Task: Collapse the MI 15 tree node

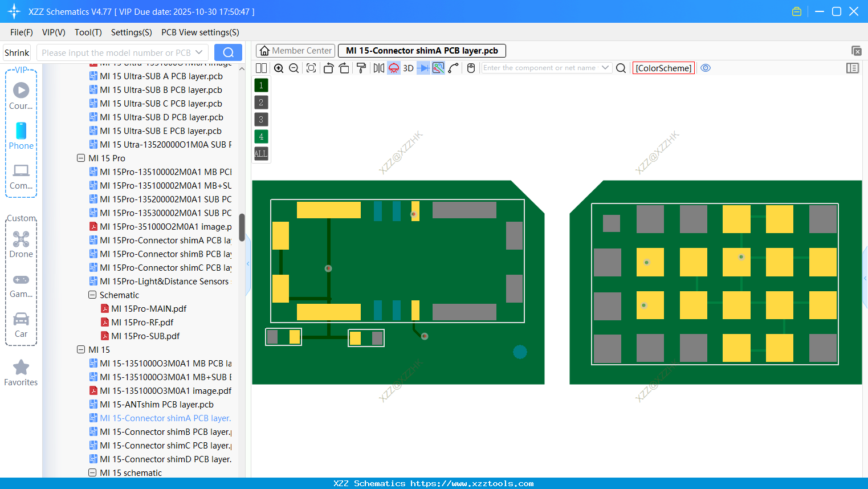Action: 81,349
